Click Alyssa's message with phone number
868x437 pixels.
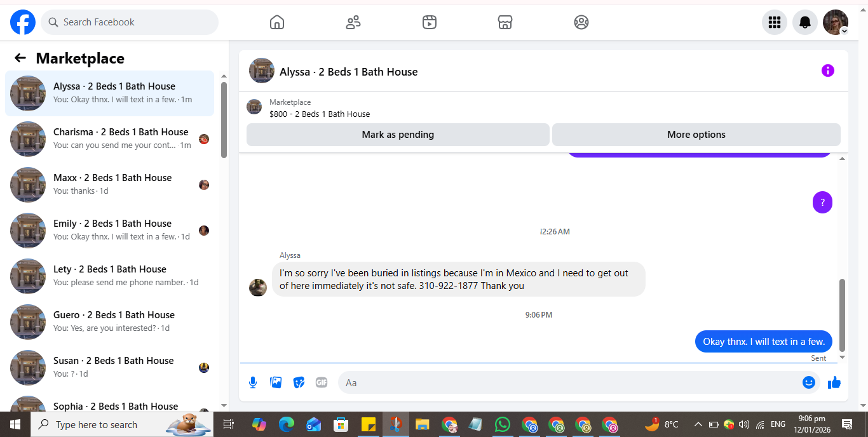tap(459, 279)
